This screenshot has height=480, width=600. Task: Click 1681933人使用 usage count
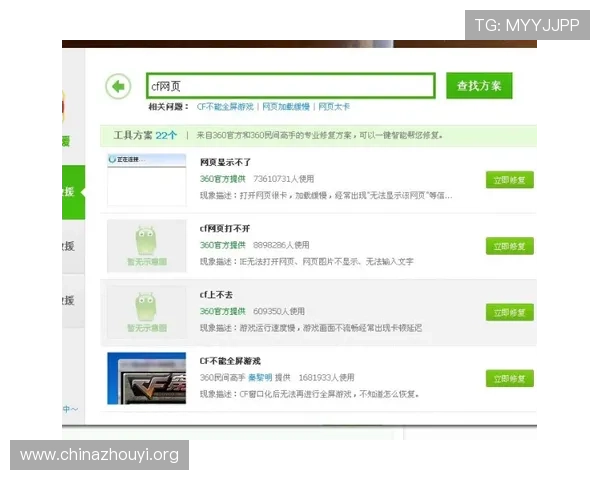coord(326,378)
